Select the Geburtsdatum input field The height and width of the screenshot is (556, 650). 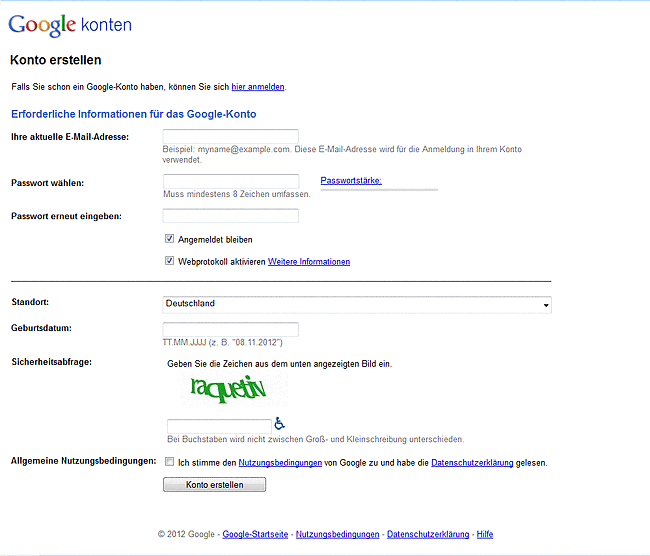(231, 329)
